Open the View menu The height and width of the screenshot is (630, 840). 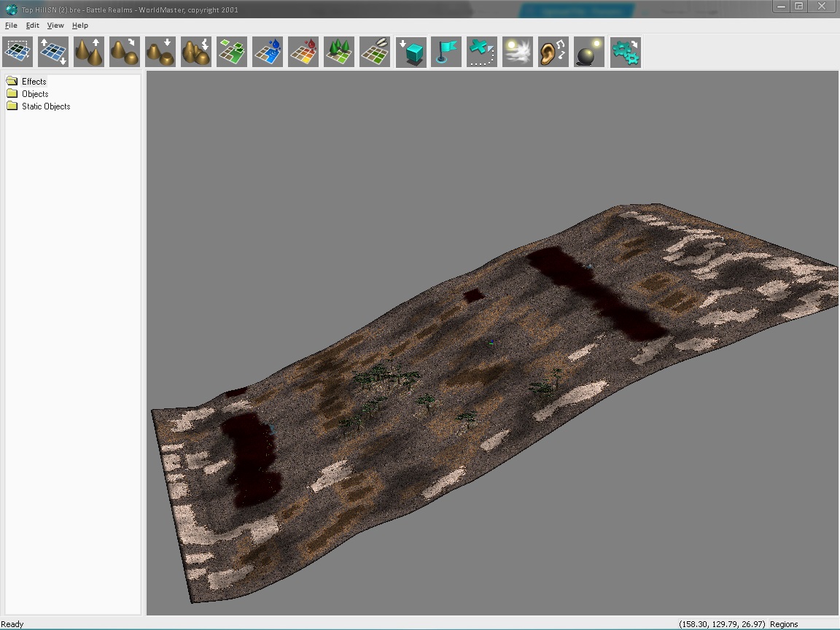pyautogui.click(x=55, y=26)
